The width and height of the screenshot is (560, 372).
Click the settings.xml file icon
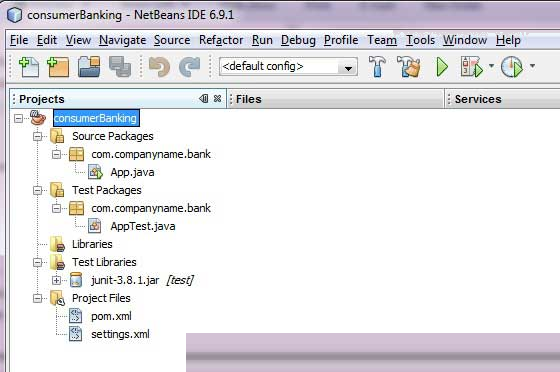click(75, 334)
